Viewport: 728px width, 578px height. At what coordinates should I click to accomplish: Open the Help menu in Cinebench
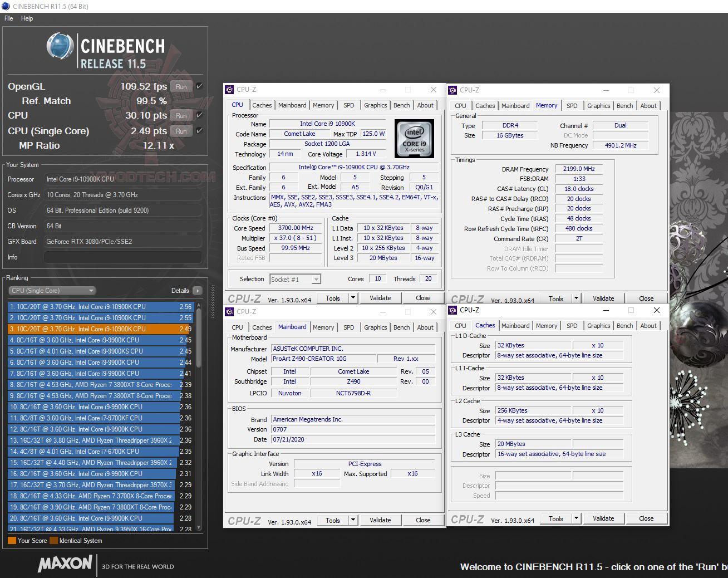tap(27, 18)
